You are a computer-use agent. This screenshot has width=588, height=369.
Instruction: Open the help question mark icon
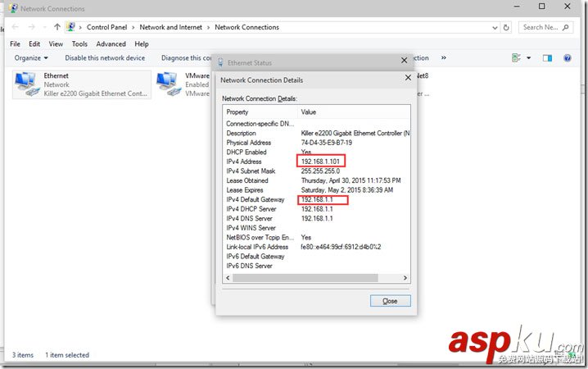tap(568, 57)
